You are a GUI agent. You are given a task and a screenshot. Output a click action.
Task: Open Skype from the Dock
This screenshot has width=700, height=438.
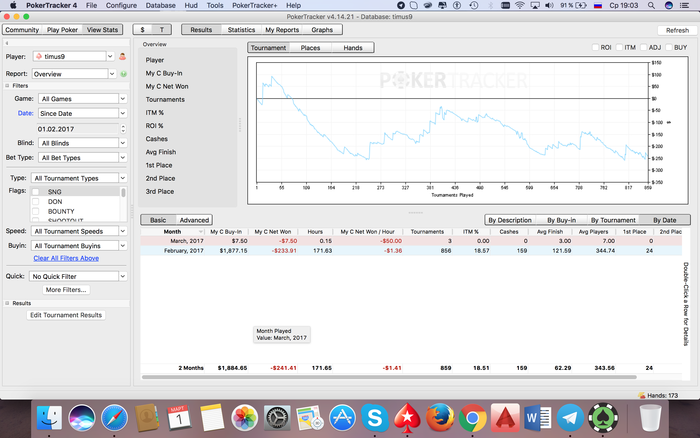pos(375,418)
